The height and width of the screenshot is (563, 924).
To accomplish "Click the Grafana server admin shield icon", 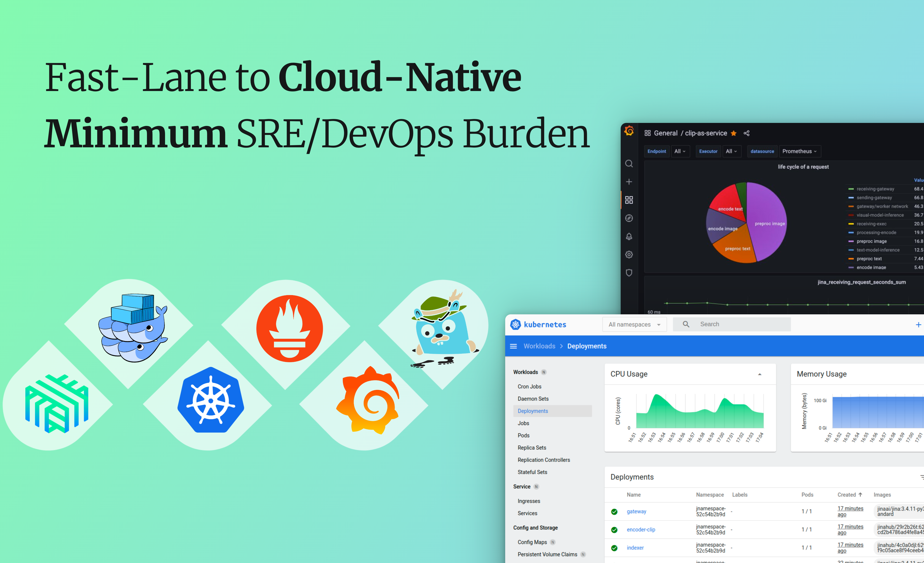I will tap(629, 273).
